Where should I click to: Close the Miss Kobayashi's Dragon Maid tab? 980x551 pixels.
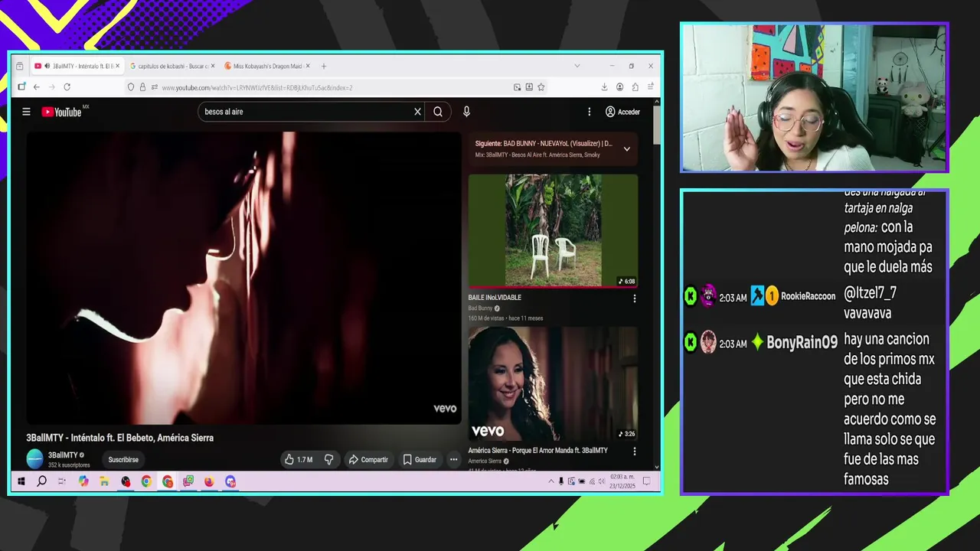(307, 67)
